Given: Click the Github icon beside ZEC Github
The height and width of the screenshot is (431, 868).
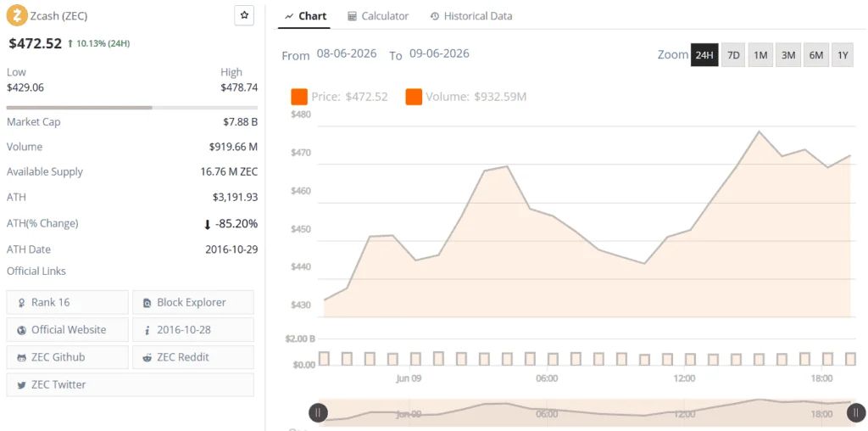Looking at the screenshot, I should [21, 358].
